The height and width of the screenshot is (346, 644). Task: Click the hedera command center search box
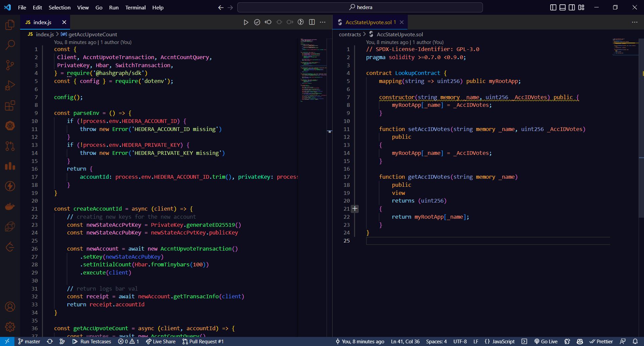click(360, 7)
